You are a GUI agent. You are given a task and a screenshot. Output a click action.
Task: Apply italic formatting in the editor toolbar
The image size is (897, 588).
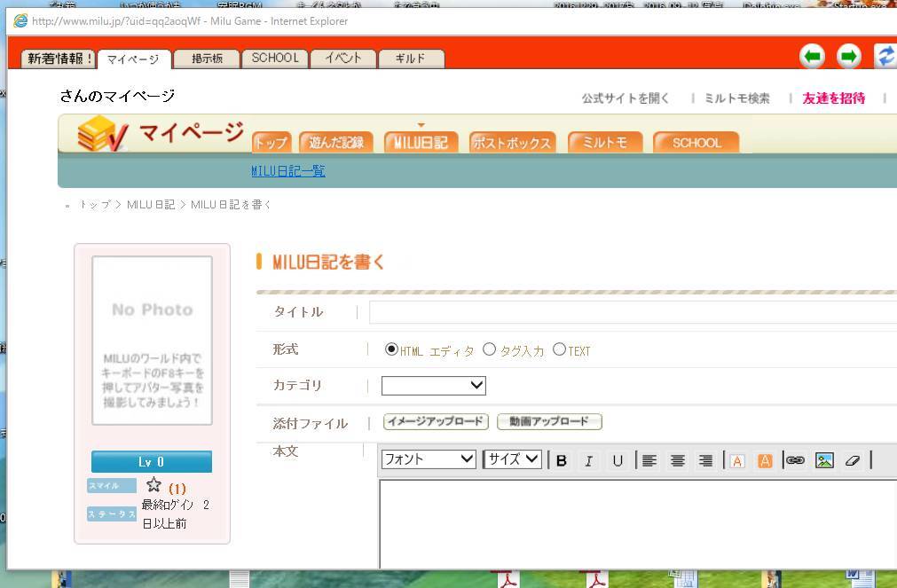click(588, 460)
